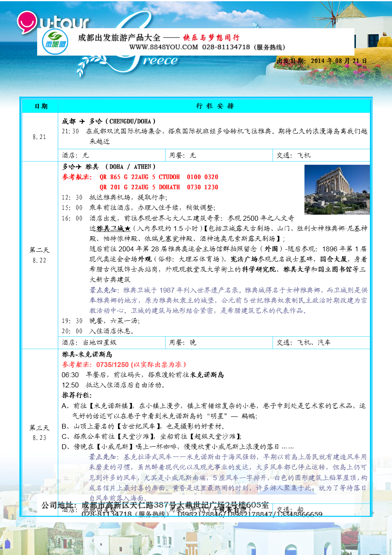
Task: Select the 8.21 date cell
Action: click(x=40, y=137)
